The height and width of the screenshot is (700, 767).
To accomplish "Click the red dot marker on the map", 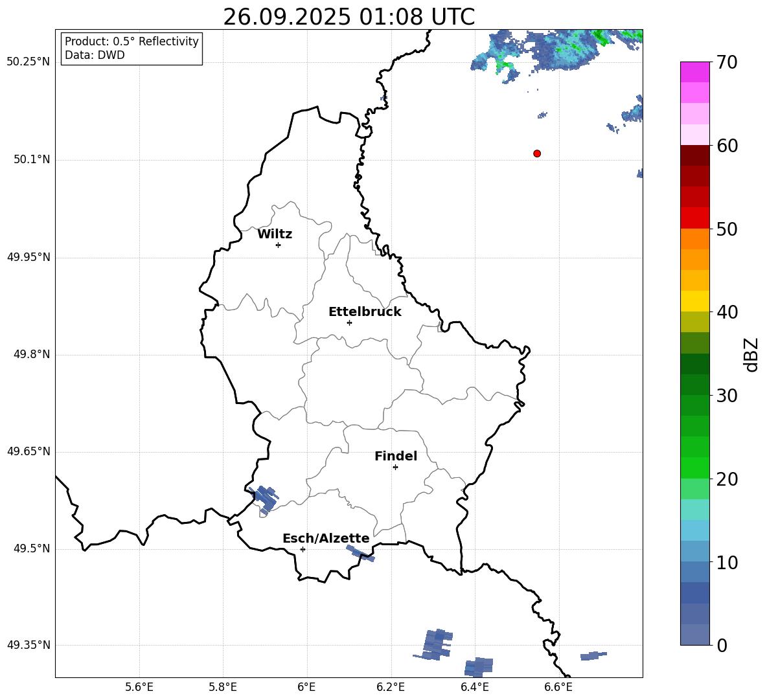I will point(536,153).
